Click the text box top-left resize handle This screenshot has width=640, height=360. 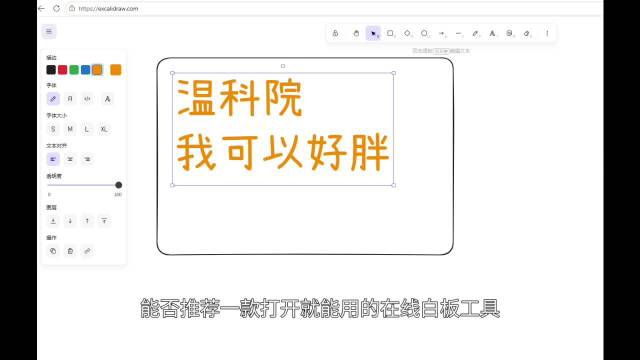[x=172, y=73]
